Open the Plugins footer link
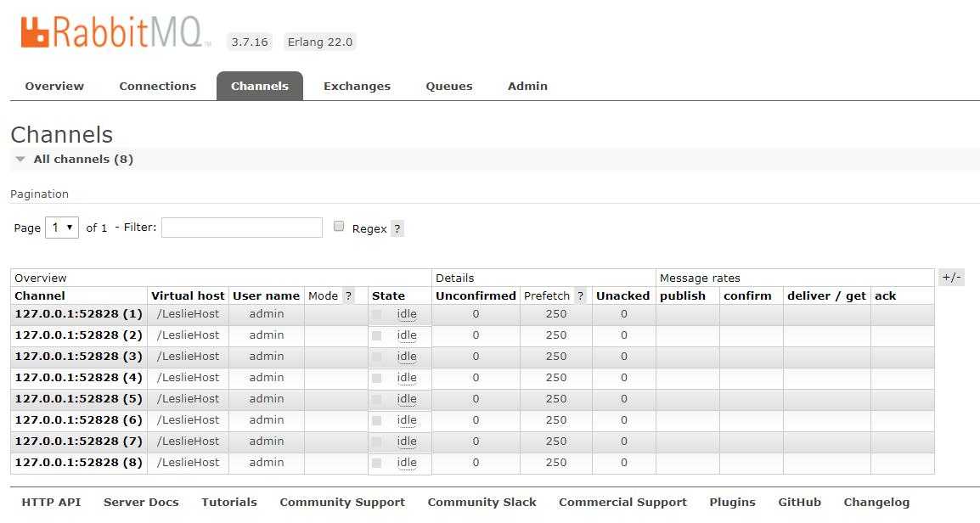 (733, 503)
